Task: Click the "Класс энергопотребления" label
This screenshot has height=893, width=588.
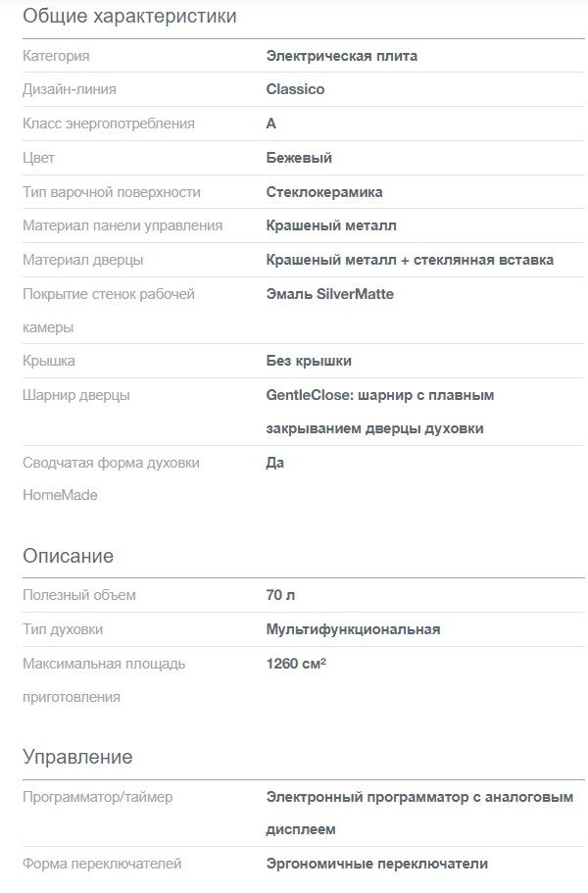Action: coord(109,124)
